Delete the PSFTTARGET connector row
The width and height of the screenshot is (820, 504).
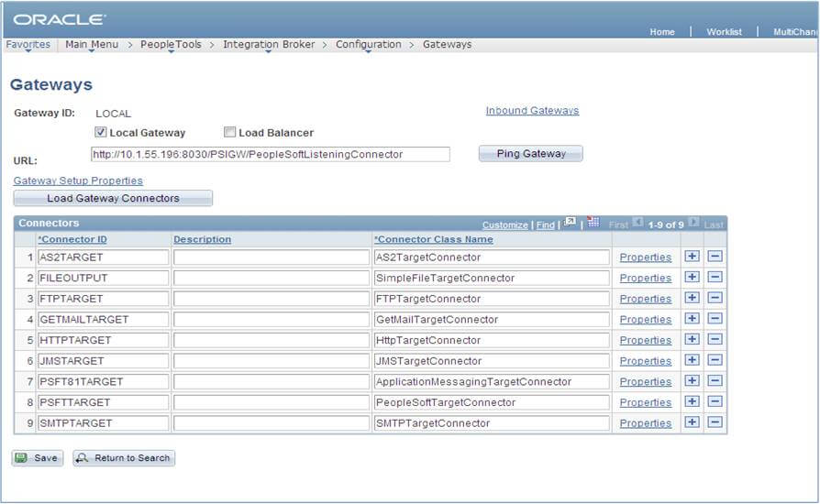(x=715, y=401)
